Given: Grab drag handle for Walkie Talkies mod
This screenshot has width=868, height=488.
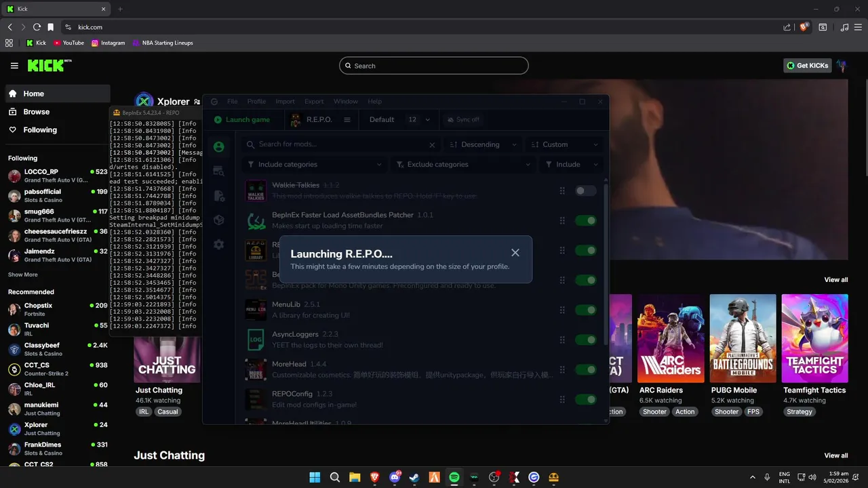Looking at the screenshot, I should coord(562,191).
